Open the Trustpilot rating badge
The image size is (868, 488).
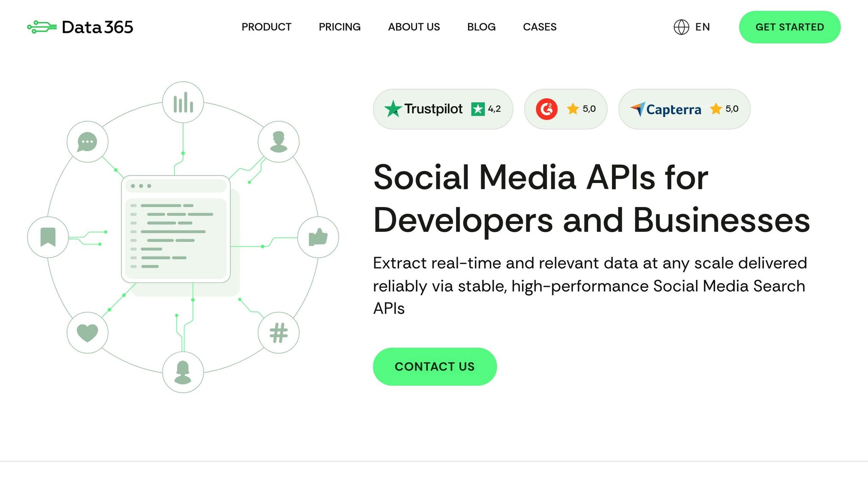[x=442, y=108]
